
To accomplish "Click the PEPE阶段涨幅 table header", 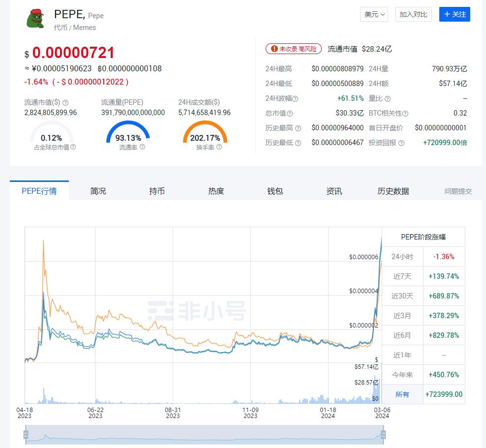I will (x=424, y=237).
